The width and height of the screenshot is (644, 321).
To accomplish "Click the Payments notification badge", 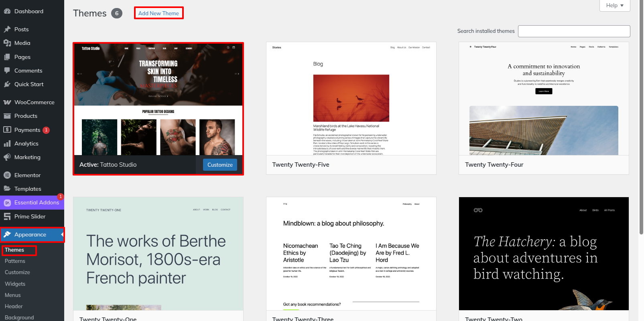I will click(x=46, y=130).
